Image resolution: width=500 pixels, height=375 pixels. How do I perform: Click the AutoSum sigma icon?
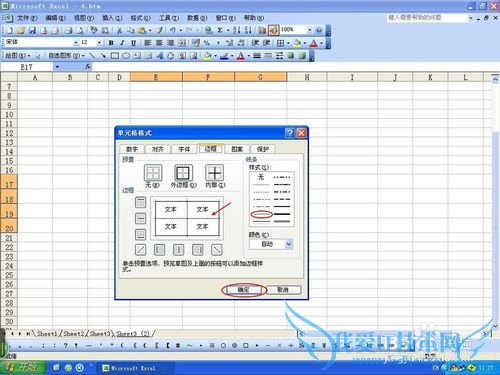(220, 31)
